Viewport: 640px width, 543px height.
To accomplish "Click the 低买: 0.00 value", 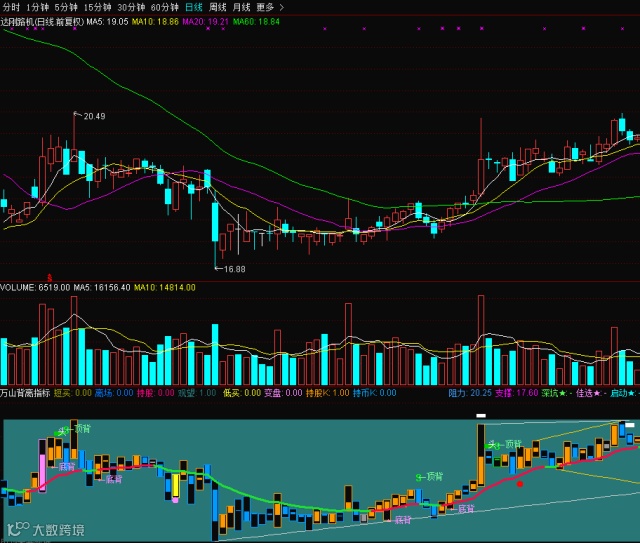I will [x=242, y=393].
